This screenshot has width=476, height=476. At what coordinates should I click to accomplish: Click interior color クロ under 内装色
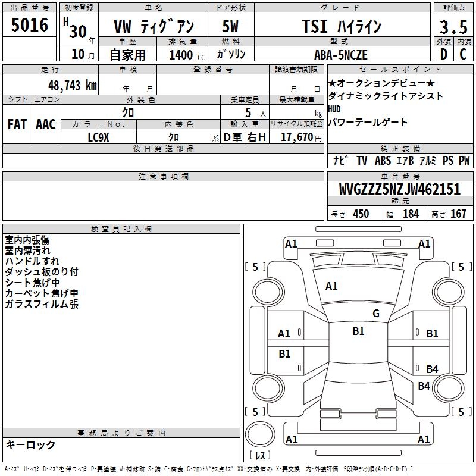(174, 137)
